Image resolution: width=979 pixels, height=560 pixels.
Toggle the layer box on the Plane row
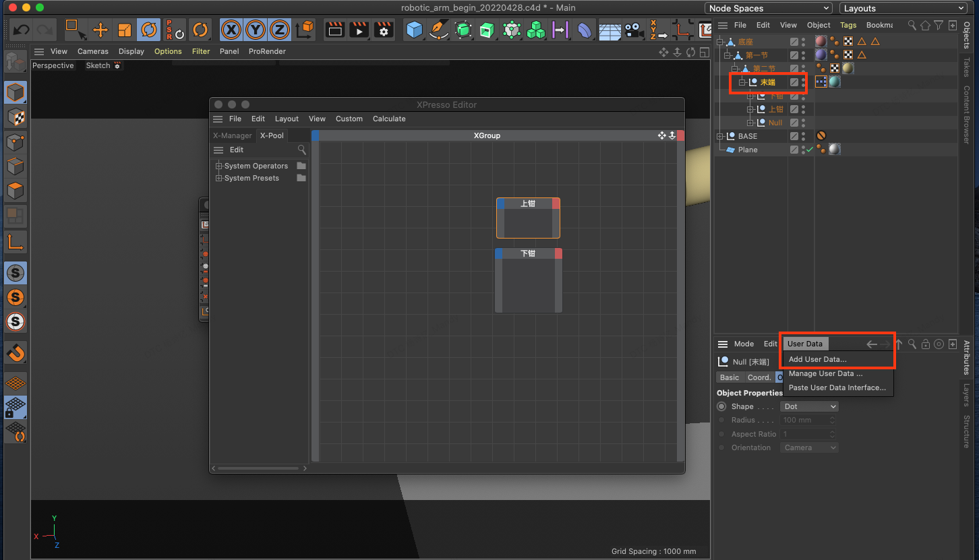click(794, 150)
